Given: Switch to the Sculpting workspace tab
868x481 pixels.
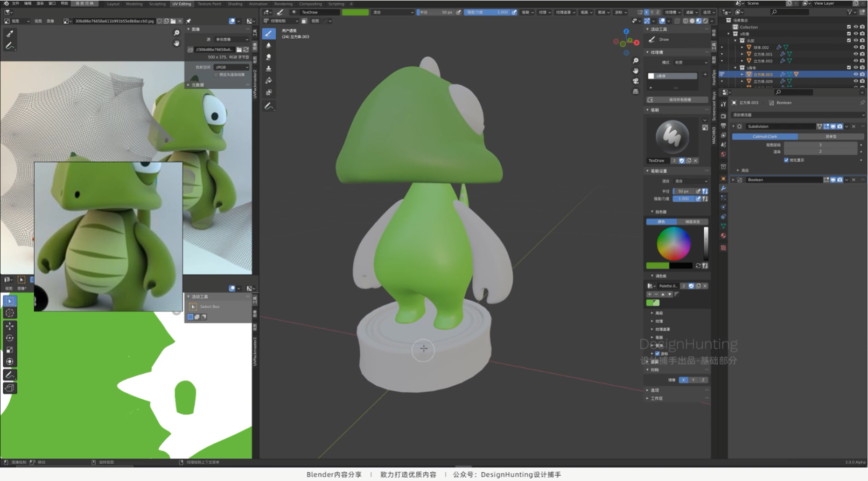Looking at the screenshot, I should click(157, 4).
